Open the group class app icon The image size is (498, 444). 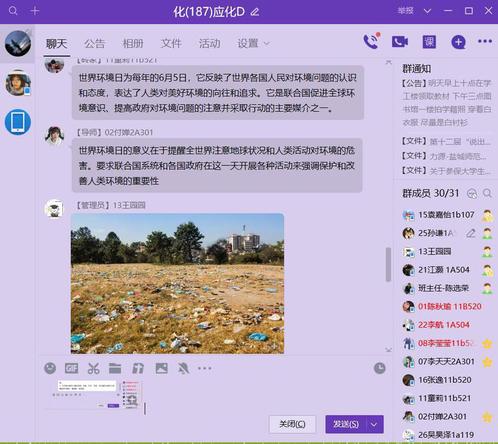(429, 42)
